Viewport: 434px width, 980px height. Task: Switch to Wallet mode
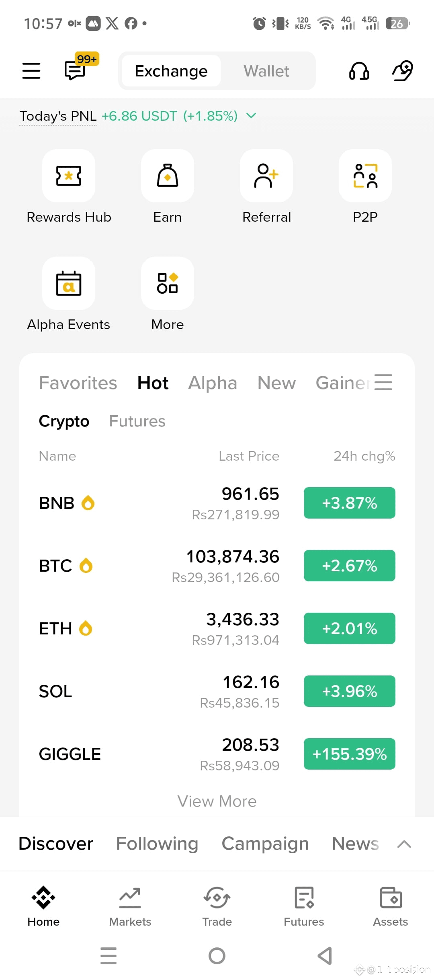[x=266, y=71]
